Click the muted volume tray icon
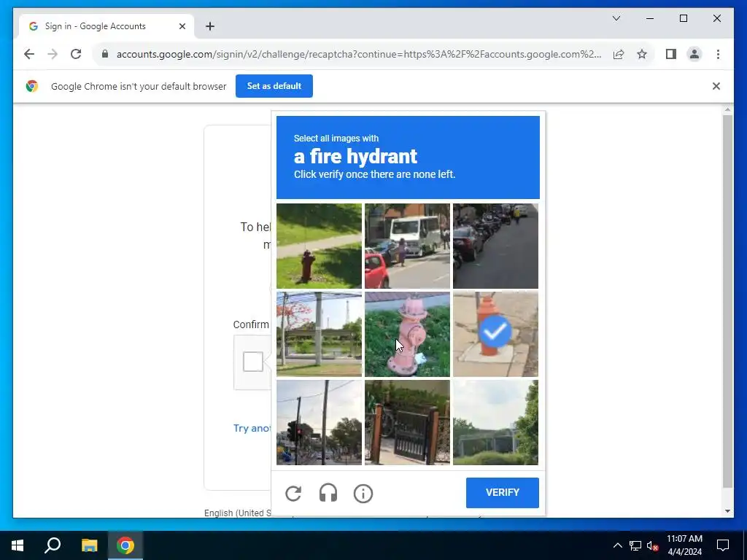Screen dimensions: 747x560 point(652,545)
